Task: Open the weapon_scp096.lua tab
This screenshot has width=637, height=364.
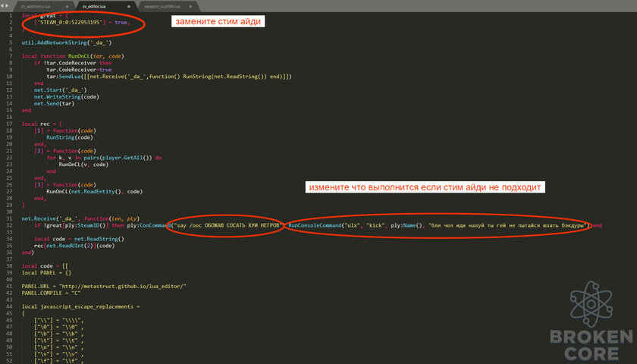Action: [162, 7]
